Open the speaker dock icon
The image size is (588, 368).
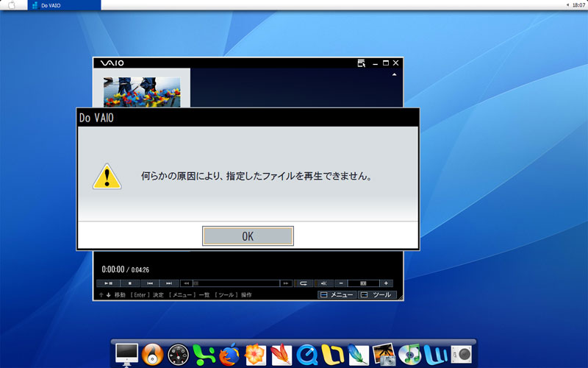tap(462, 355)
